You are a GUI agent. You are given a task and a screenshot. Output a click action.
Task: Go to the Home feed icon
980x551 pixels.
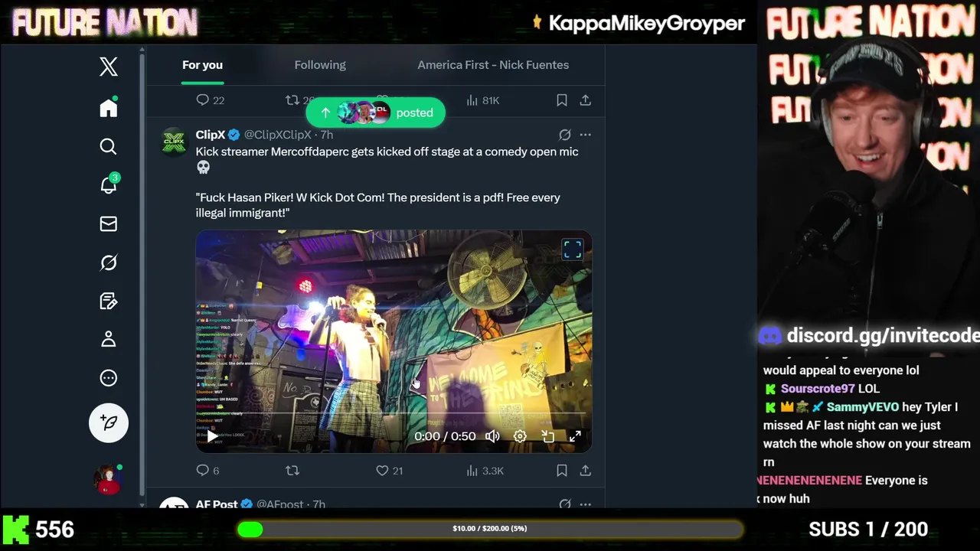(x=109, y=108)
